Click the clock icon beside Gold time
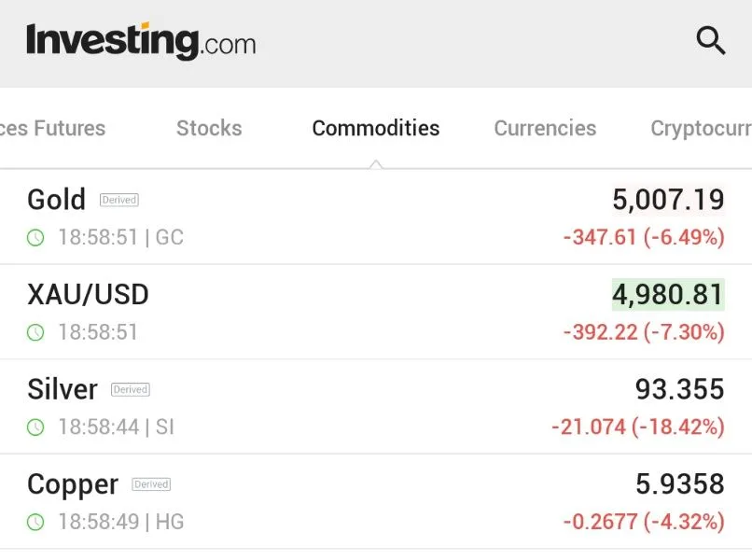 [x=35, y=238]
